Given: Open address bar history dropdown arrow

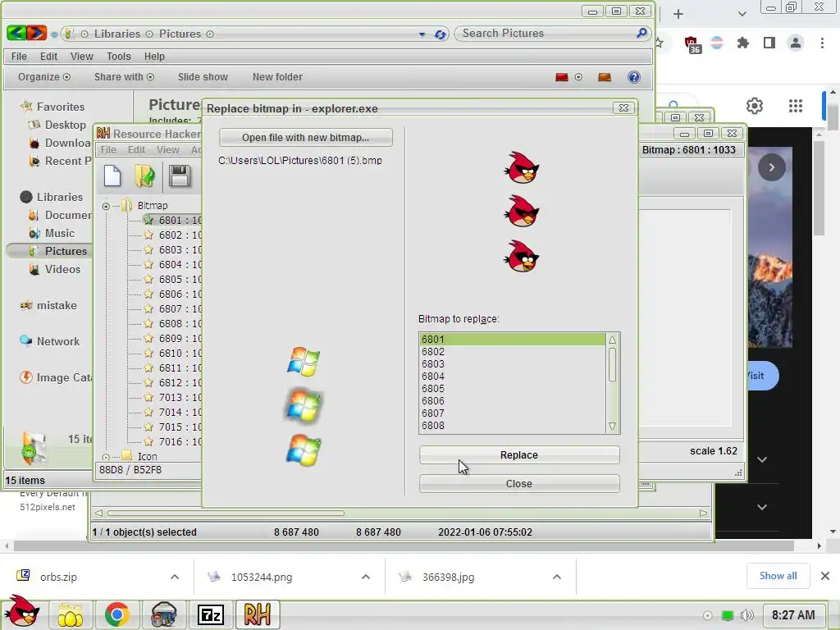Looking at the screenshot, I should point(422,34).
